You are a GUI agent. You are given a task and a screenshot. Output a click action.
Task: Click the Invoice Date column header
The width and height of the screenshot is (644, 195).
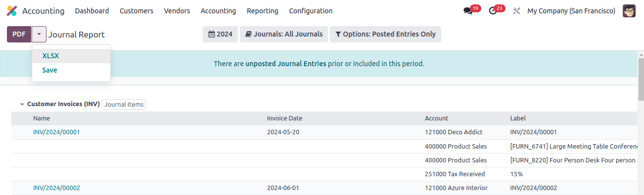pyautogui.click(x=284, y=118)
